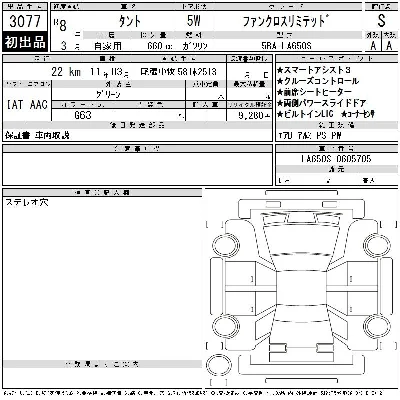The image size is (400, 400).
Task: Click the 両側パワースライドドア feature line
Action: [x=322, y=103]
